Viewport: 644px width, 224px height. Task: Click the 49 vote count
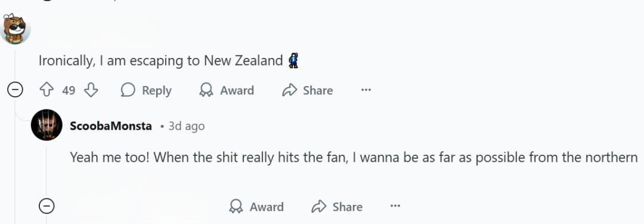pos(69,90)
